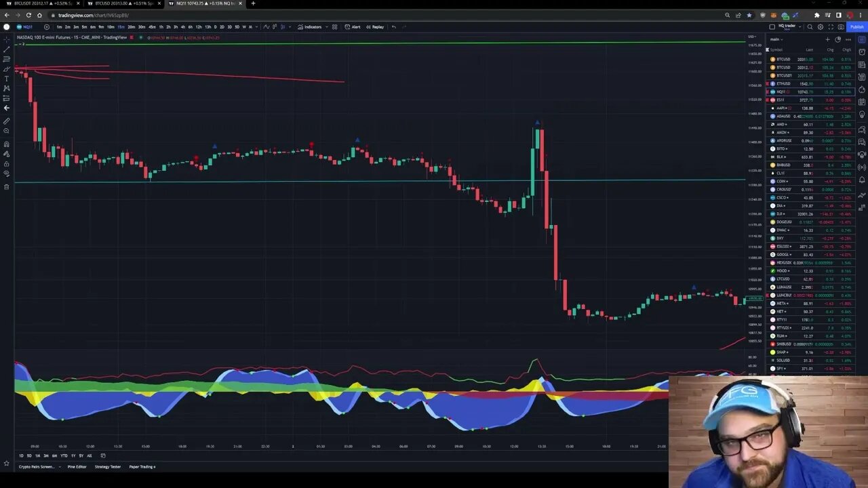Select the trend line drawing tool
The height and width of the screenshot is (488, 868).
pyautogui.click(x=6, y=49)
